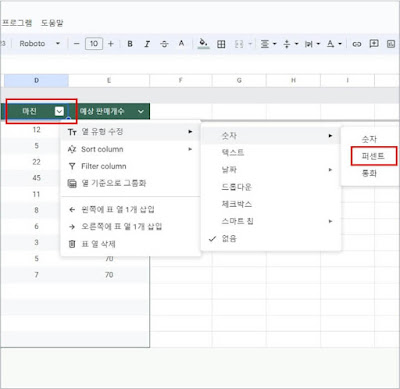Viewport: 400px width, 389px height.
Task: Insert a chart using toolbar icon
Action: pyautogui.click(x=391, y=44)
